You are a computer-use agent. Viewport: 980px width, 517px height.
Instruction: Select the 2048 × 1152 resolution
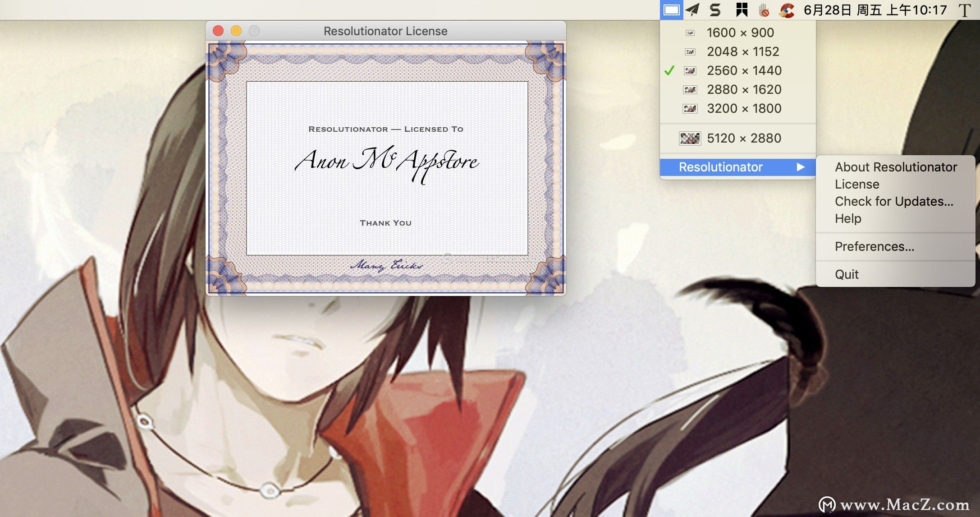738,51
